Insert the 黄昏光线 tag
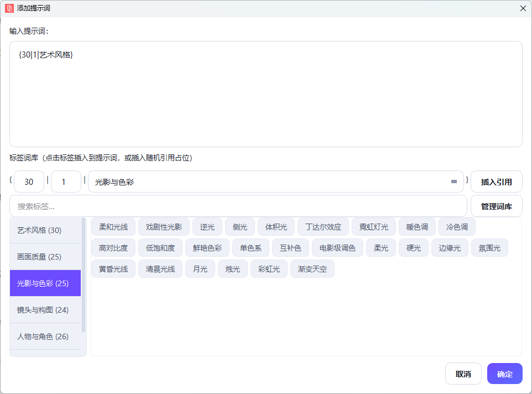 [113, 269]
